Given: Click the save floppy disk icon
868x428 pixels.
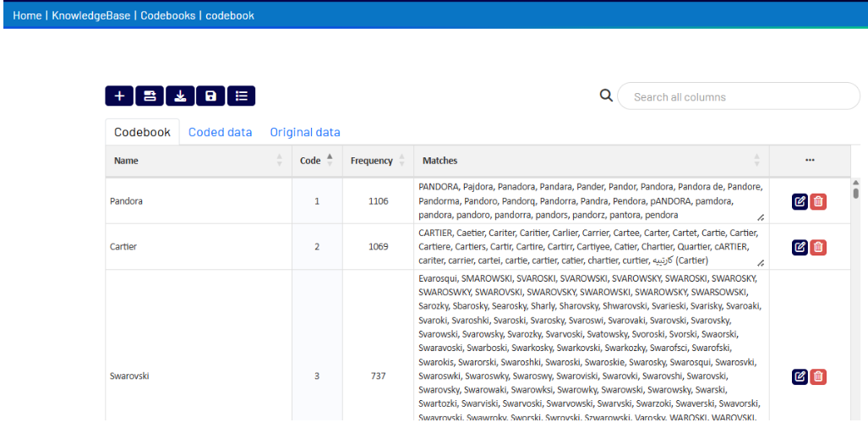Looking at the screenshot, I should [210, 96].
